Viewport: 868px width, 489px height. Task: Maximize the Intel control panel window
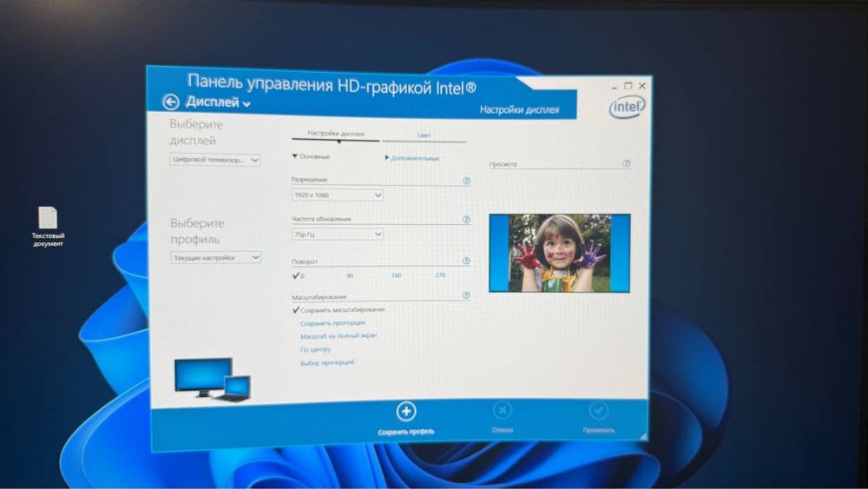[628, 86]
